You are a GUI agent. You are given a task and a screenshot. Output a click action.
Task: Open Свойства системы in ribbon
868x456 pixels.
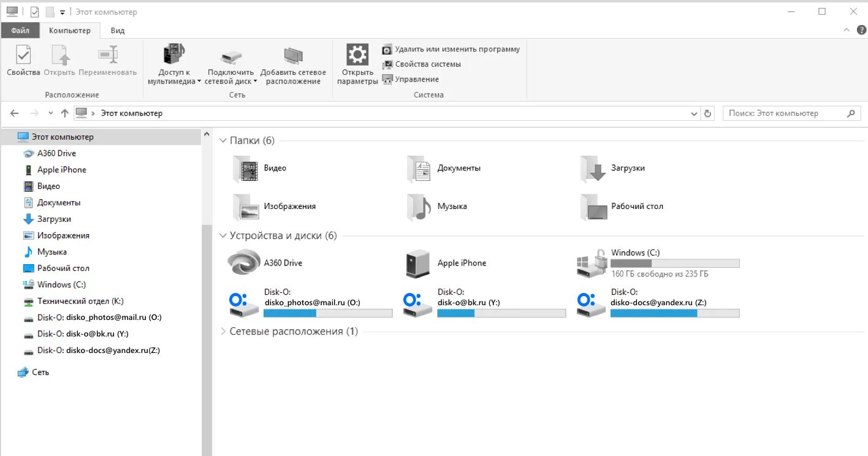click(421, 64)
